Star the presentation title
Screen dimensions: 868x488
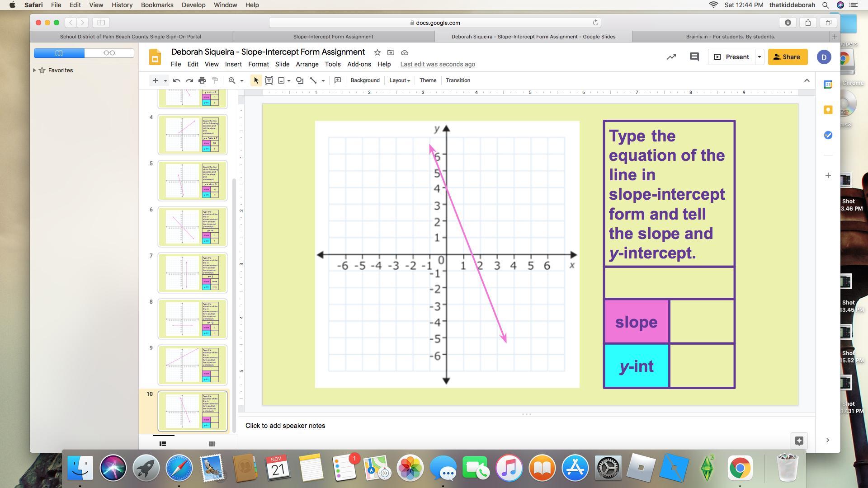[377, 52]
